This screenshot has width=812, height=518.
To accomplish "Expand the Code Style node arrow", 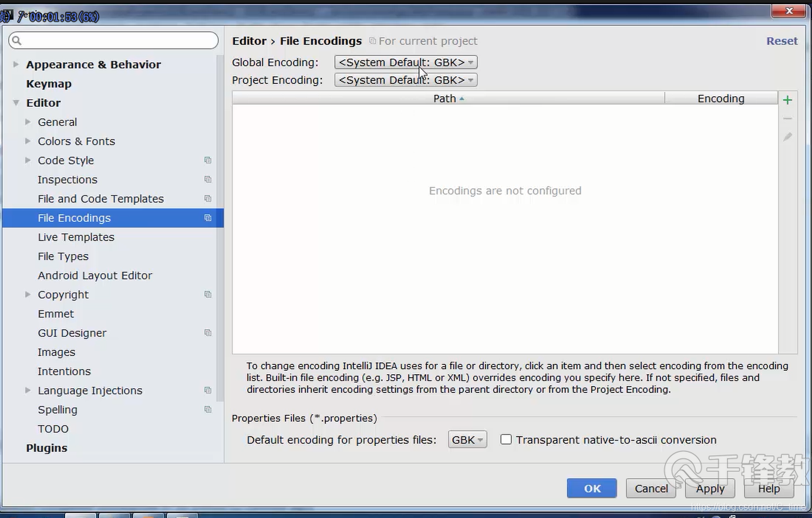I will [28, 160].
